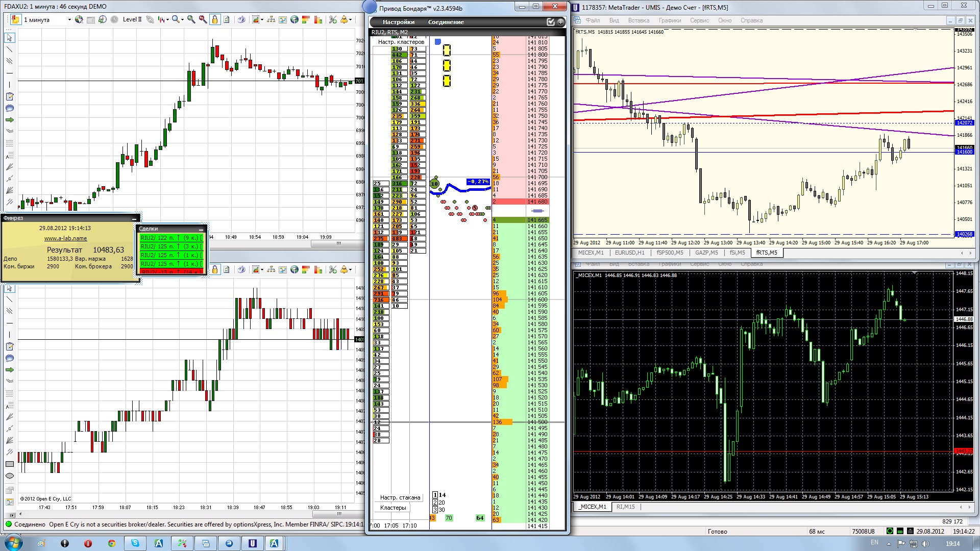Open the alert bell dropdown arrow
This screenshot has height=551, width=980.
(x=350, y=20)
